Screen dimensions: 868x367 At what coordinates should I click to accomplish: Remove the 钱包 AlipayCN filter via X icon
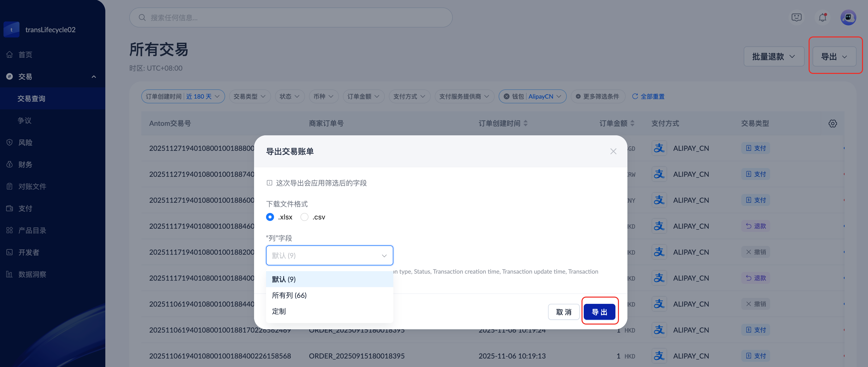pyautogui.click(x=506, y=97)
